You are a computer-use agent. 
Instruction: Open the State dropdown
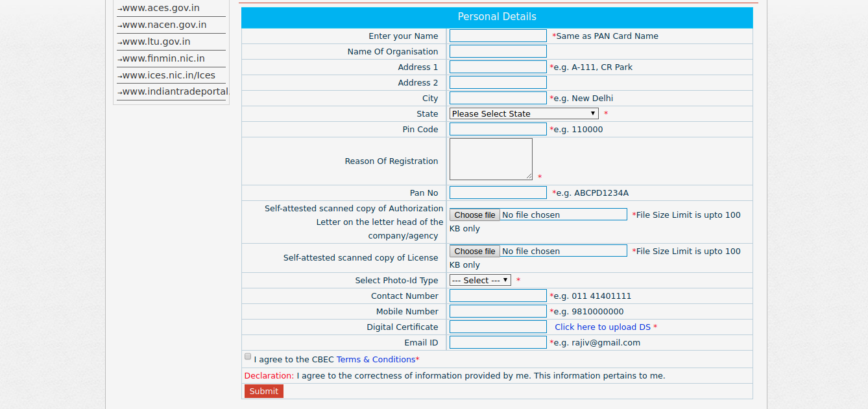click(524, 113)
